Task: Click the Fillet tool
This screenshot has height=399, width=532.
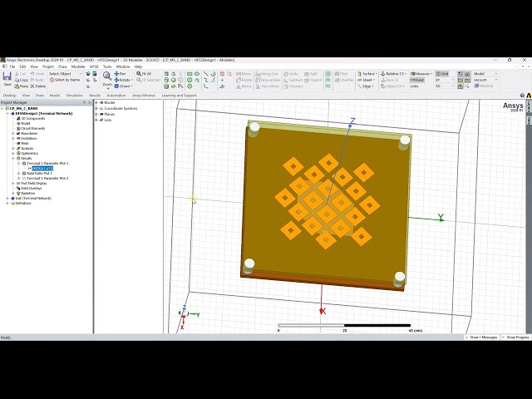Action: click(342, 74)
